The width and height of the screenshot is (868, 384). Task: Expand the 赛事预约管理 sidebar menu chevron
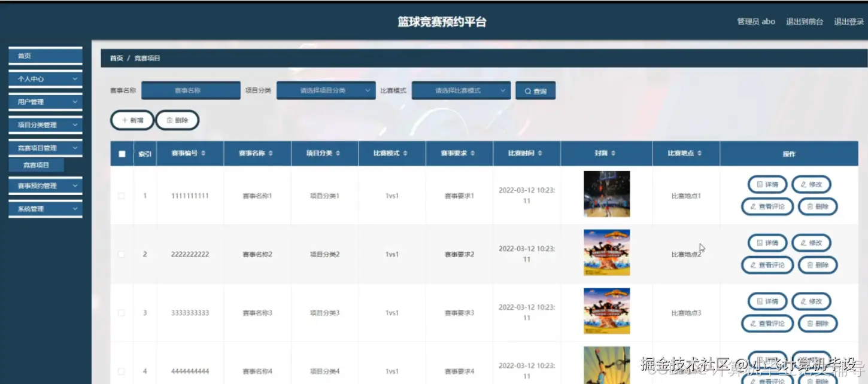[75, 186]
